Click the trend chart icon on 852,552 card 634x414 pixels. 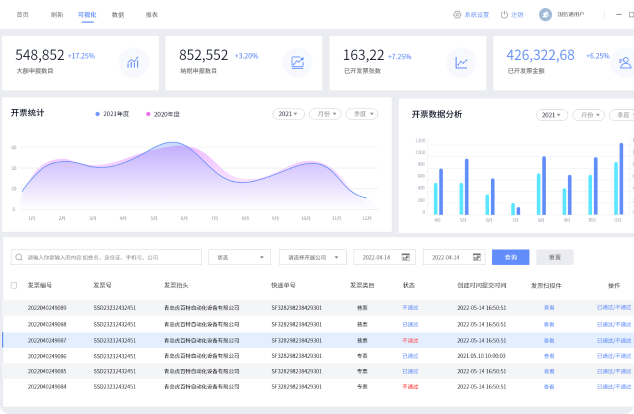pos(297,62)
